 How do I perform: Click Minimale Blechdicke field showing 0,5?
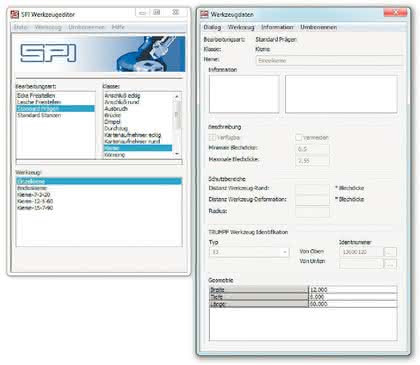tap(312, 149)
